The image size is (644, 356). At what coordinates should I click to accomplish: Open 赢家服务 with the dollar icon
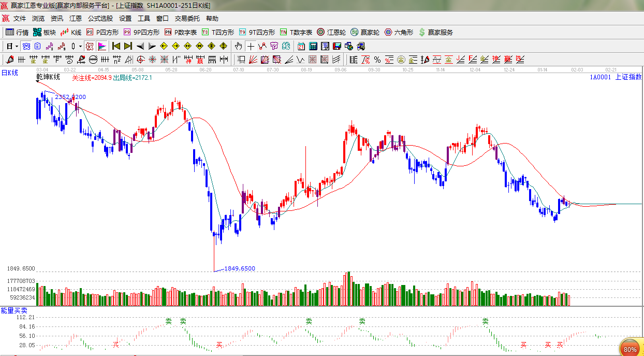click(x=435, y=32)
